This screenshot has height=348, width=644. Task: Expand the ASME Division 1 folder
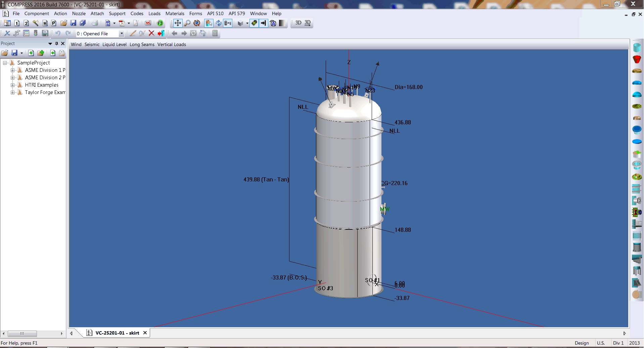12,70
